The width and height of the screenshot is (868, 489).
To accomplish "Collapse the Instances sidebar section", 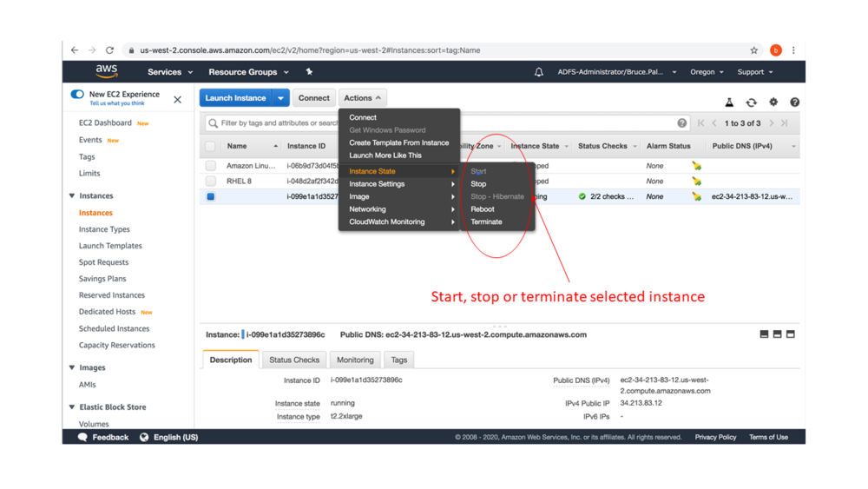I will pyautogui.click(x=72, y=196).
